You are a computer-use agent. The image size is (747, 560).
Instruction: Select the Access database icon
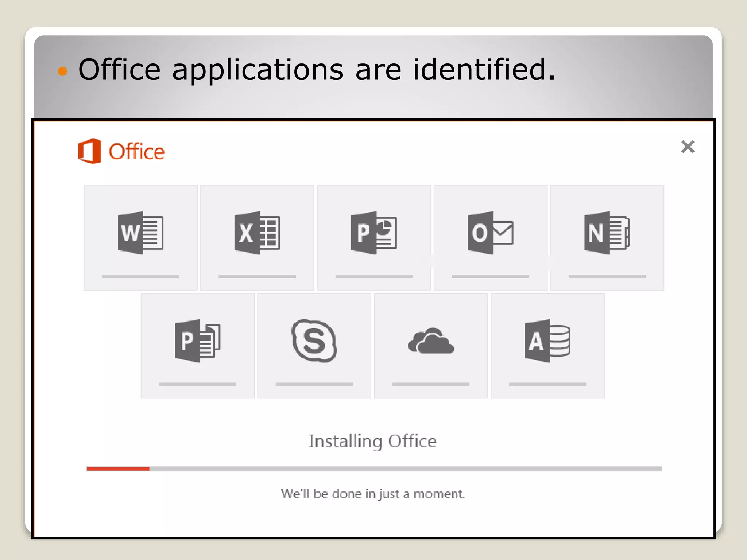tap(547, 341)
